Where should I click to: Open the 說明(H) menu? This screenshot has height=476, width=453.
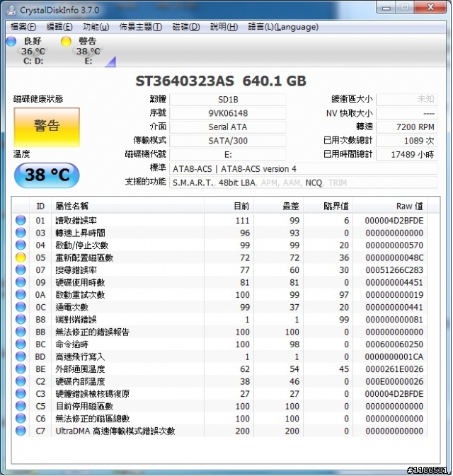coord(224,27)
